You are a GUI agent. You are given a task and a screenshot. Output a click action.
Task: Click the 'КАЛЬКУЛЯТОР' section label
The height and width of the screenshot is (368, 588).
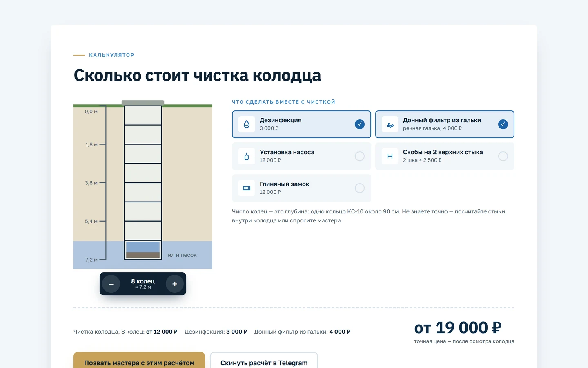click(111, 55)
